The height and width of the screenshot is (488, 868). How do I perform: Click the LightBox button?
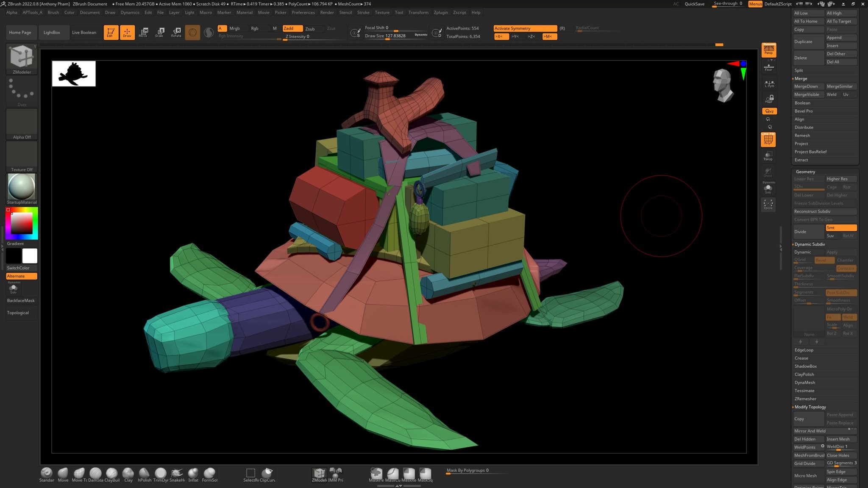52,32
